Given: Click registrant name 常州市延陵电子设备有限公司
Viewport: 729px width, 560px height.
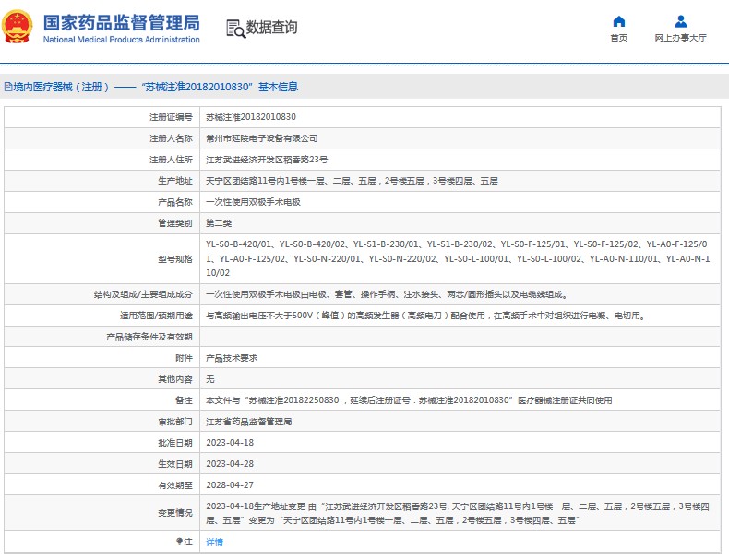Looking at the screenshot, I should pyautogui.click(x=261, y=138).
